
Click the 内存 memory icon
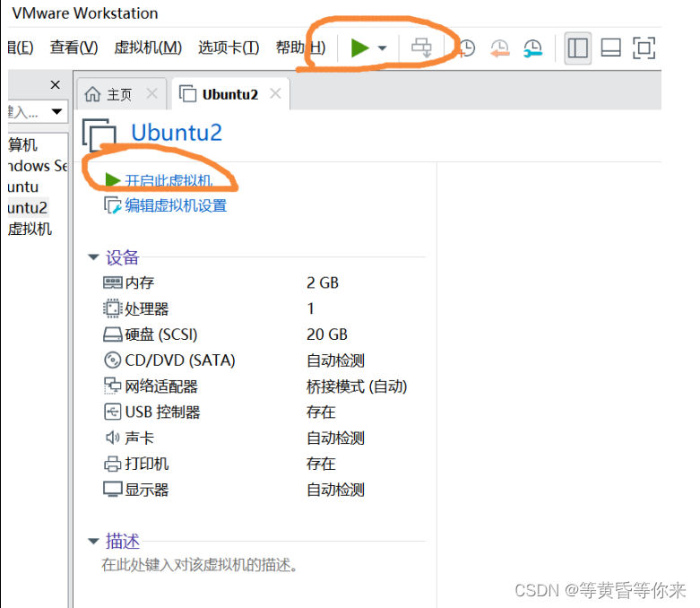click(x=113, y=282)
